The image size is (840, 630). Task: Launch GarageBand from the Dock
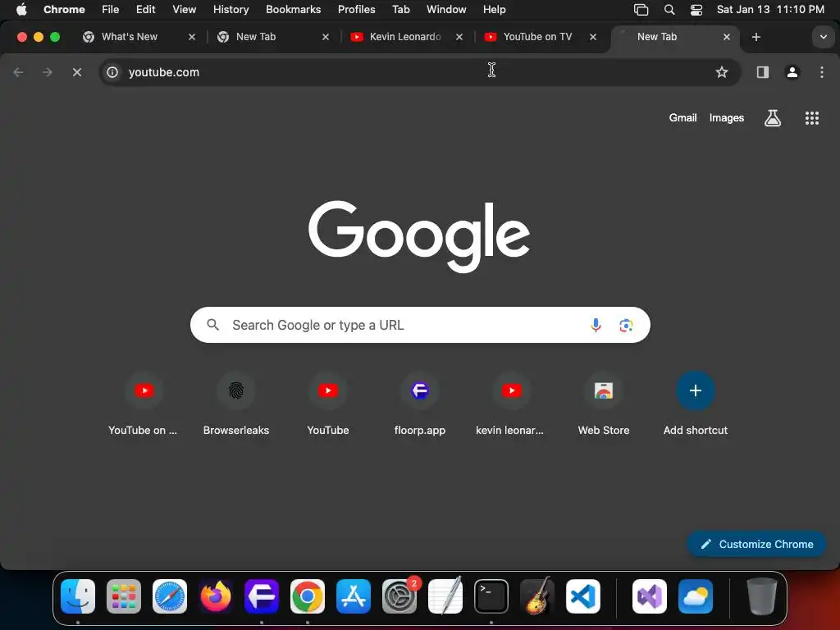[537, 596]
